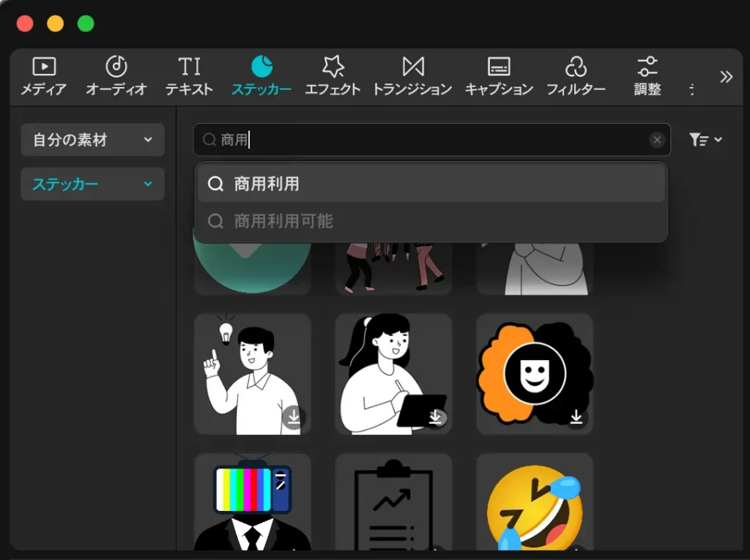The image size is (750, 560).
Task: Open the フィルター filters icon
Action: point(576,67)
